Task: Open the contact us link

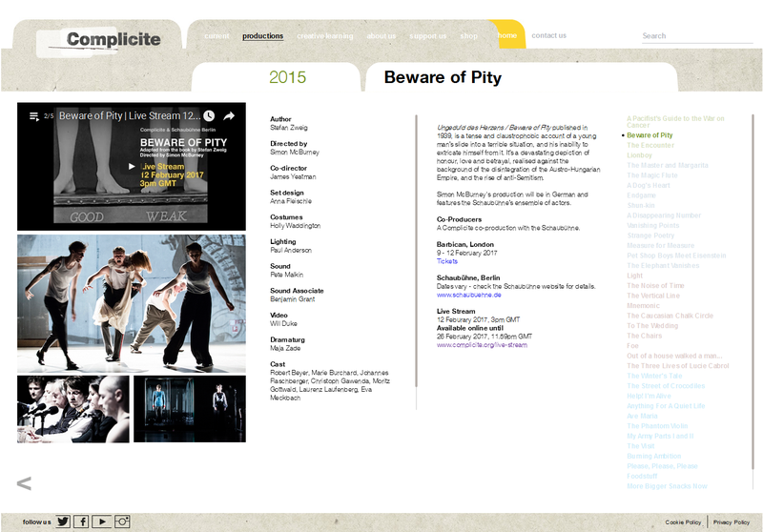Action: click(549, 35)
